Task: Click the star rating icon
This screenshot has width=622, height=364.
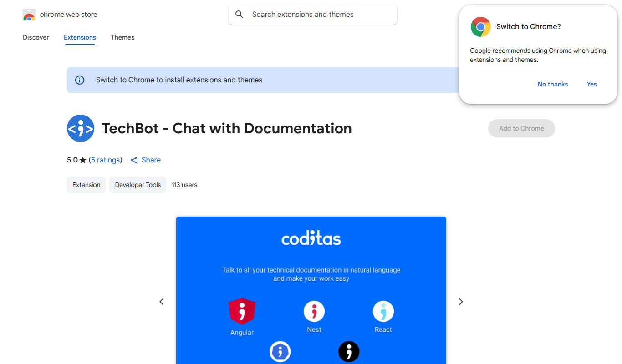Action: pyautogui.click(x=83, y=160)
